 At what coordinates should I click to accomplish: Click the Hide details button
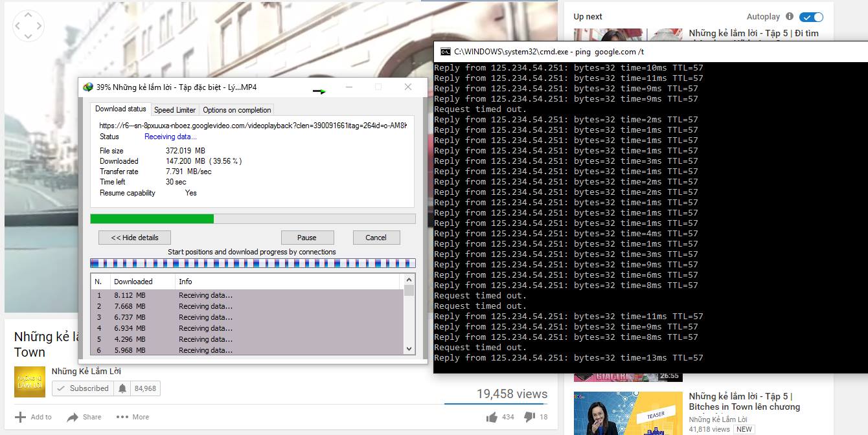coord(135,238)
